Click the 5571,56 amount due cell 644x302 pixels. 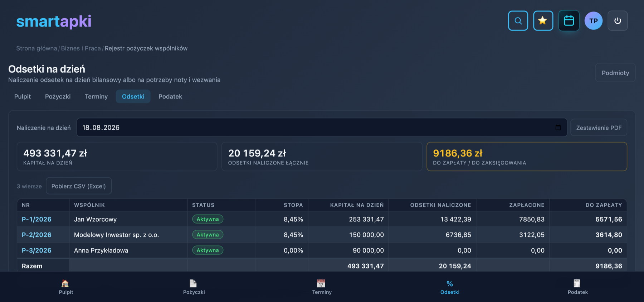(588, 219)
